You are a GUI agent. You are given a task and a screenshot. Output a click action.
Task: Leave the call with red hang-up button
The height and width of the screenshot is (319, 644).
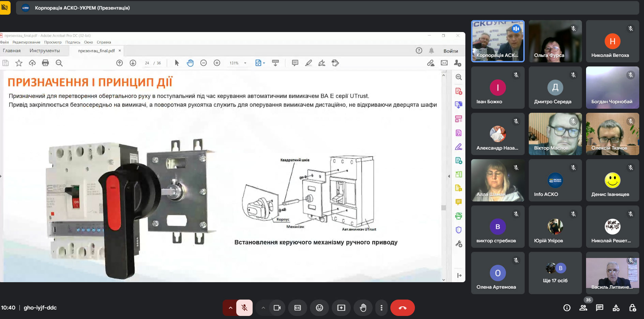coord(403,308)
